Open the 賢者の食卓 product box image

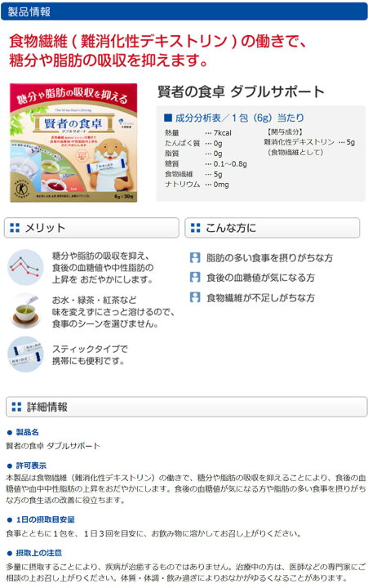click(x=73, y=143)
